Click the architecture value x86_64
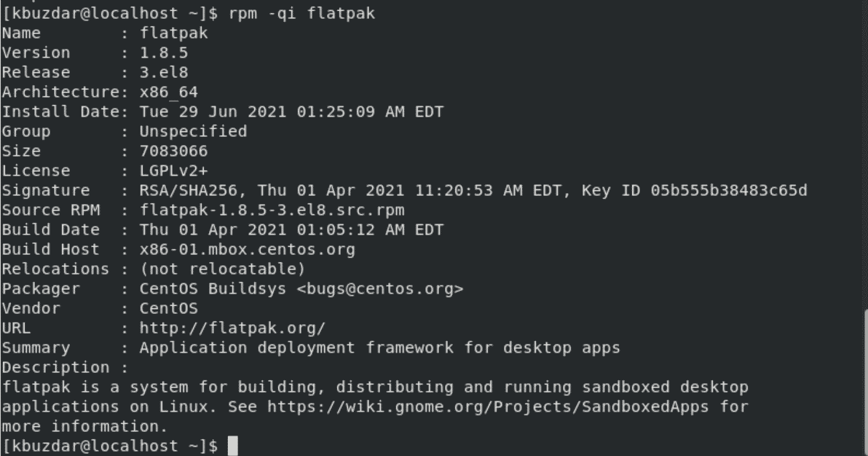Image resolution: width=868 pixels, height=456 pixels. click(169, 92)
